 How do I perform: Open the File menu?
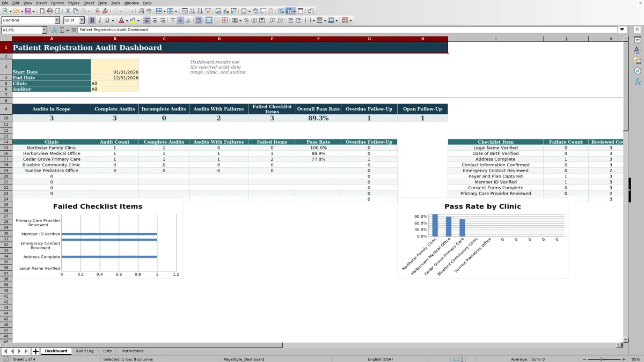5,3
